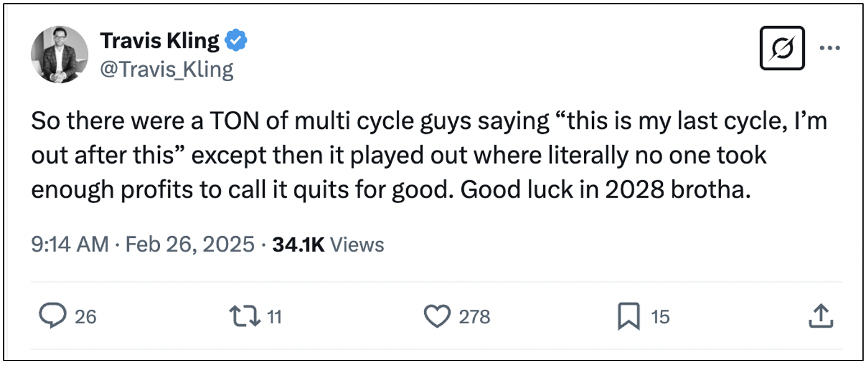Click the bold 34.1K view number

coord(298,245)
